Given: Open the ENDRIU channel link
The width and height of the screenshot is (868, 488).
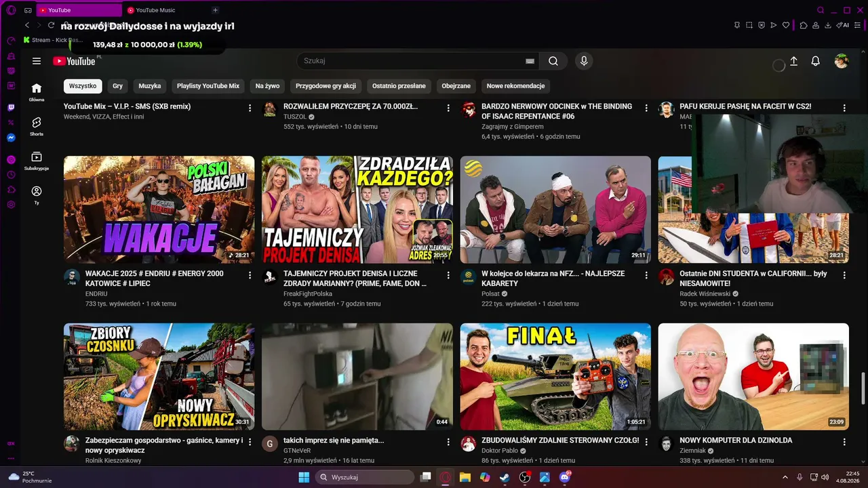Looking at the screenshot, I should pos(96,294).
